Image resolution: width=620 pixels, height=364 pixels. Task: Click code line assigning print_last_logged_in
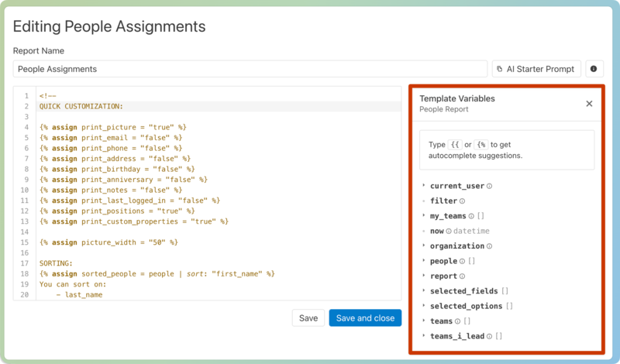[129, 201]
